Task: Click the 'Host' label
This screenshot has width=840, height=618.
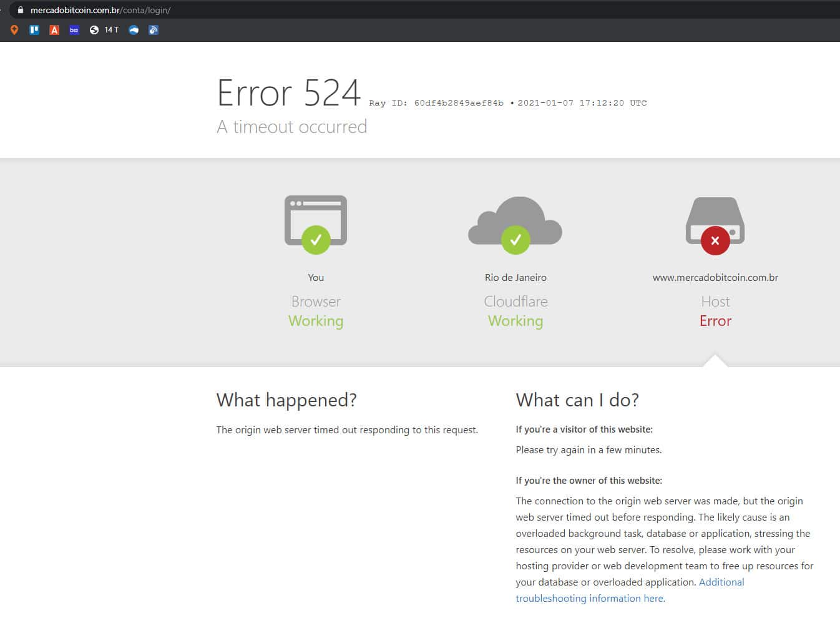Action: click(715, 302)
